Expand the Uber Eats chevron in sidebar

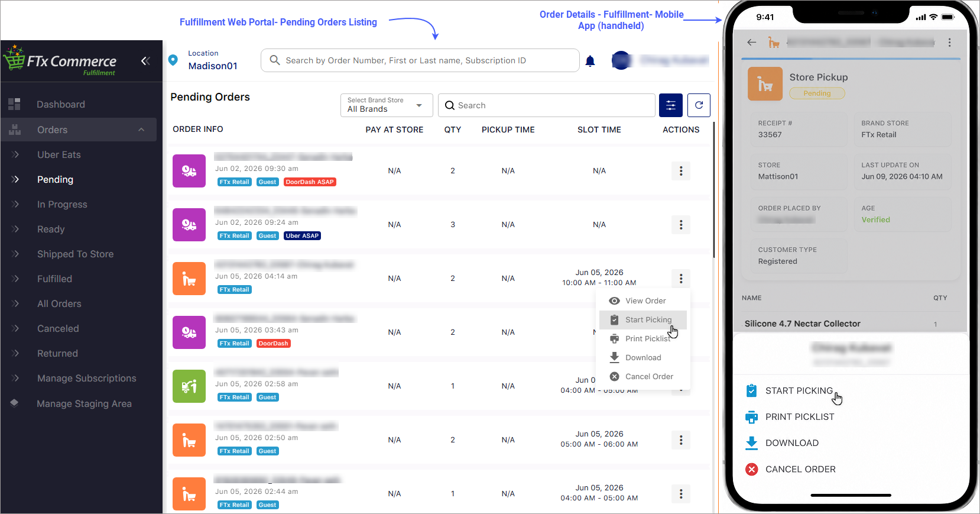(16, 154)
